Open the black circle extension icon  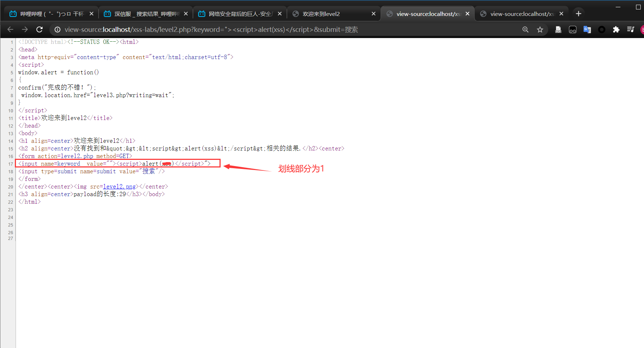tap(602, 29)
